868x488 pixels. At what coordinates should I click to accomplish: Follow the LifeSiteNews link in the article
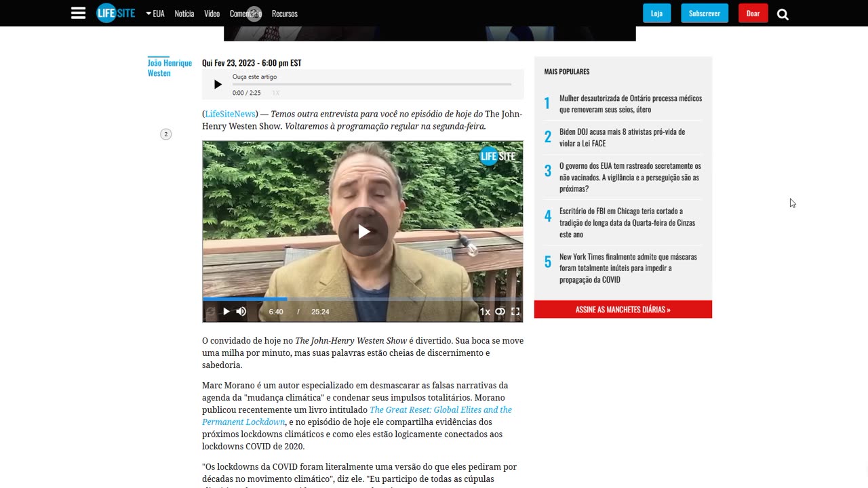pyautogui.click(x=230, y=114)
